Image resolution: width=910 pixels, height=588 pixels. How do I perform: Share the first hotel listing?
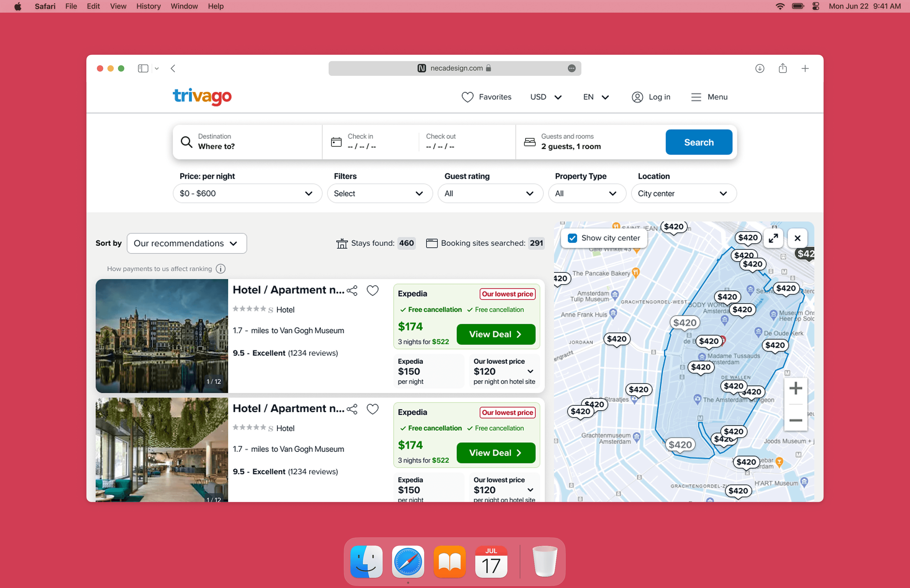coord(352,291)
